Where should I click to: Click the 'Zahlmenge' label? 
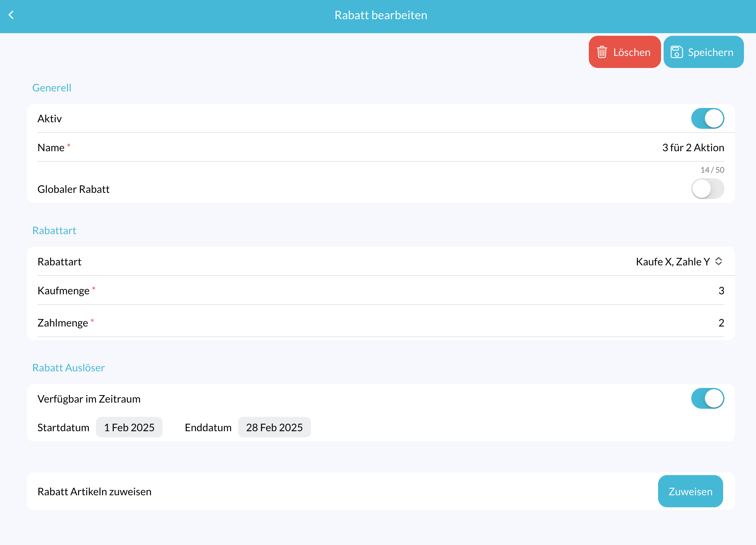63,323
